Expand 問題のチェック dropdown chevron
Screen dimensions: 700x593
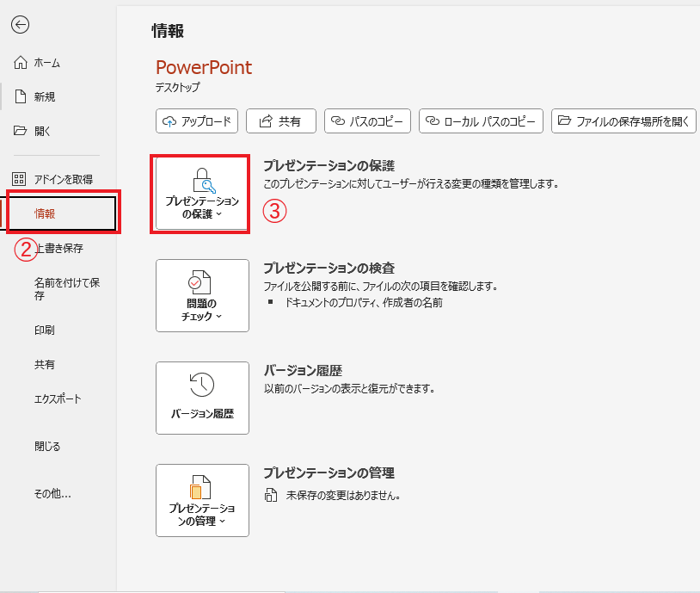tap(218, 317)
